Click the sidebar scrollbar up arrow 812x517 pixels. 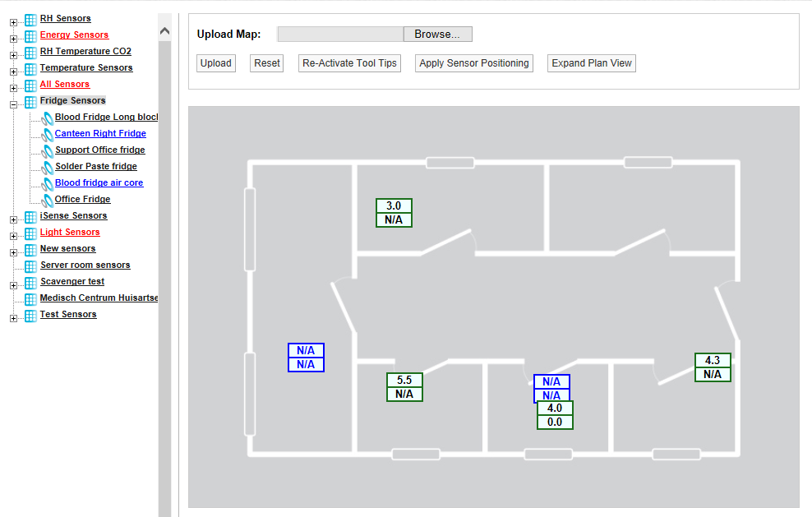pyautogui.click(x=164, y=31)
